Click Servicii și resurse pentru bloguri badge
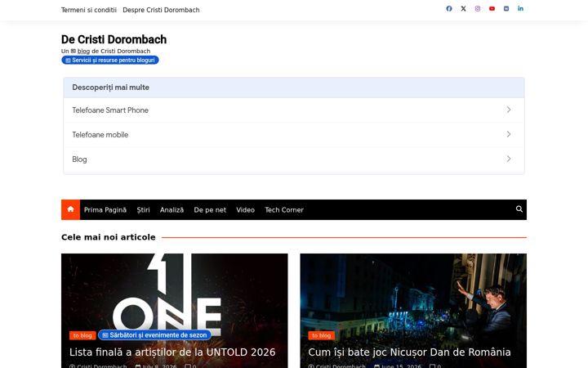This screenshot has width=588, height=368. tap(110, 60)
